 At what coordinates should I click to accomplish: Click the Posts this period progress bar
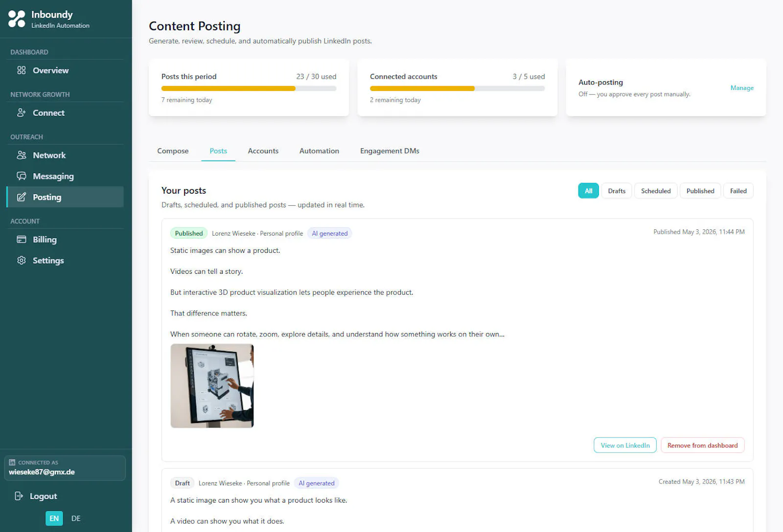[x=249, y=89]
